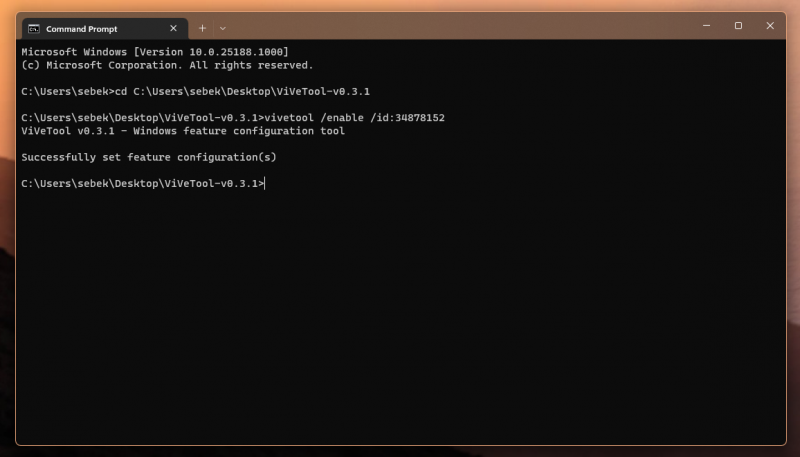This screenshot has height=457, width=800.
Task: Click the feature id 34878152 text
Action: (x=419, y=118)
